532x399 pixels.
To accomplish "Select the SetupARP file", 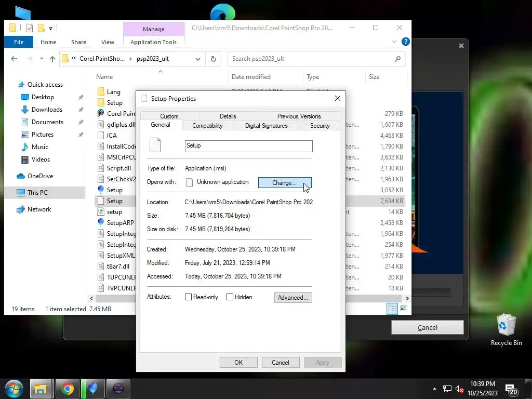I will click(x=120, y=223).
